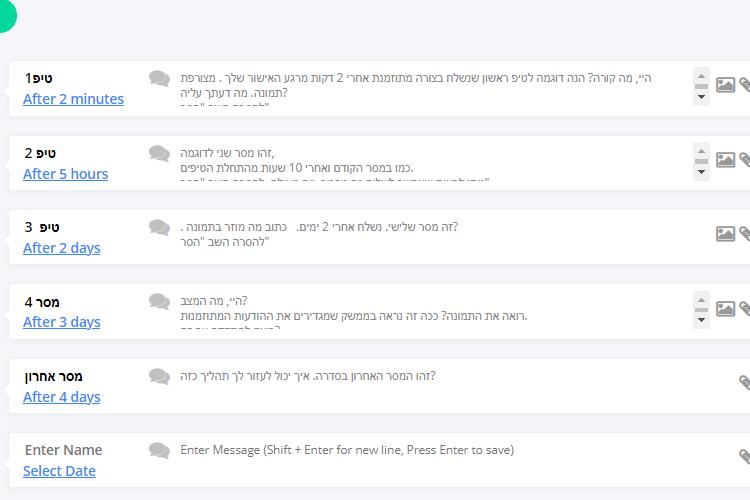Click the Enter Name field
Image resolution: width=750 pixels, height=500 pixels.
pos(64,450)
